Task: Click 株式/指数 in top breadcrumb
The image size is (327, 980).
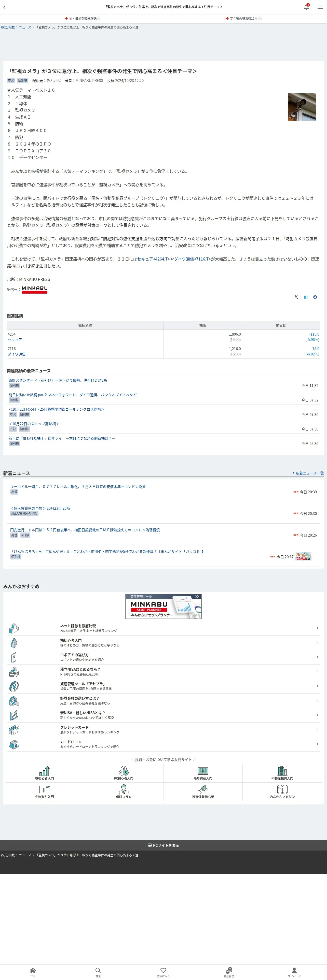Action: coord(8,27)
